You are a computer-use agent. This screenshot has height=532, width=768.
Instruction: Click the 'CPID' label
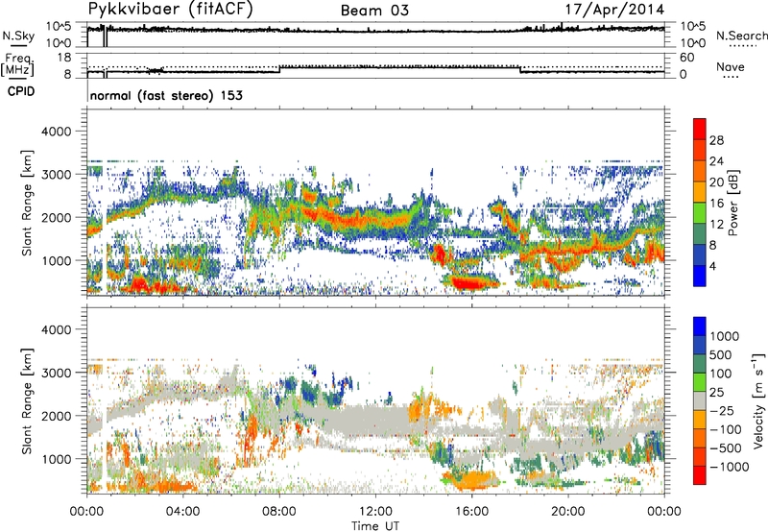[x=21, y=91]
